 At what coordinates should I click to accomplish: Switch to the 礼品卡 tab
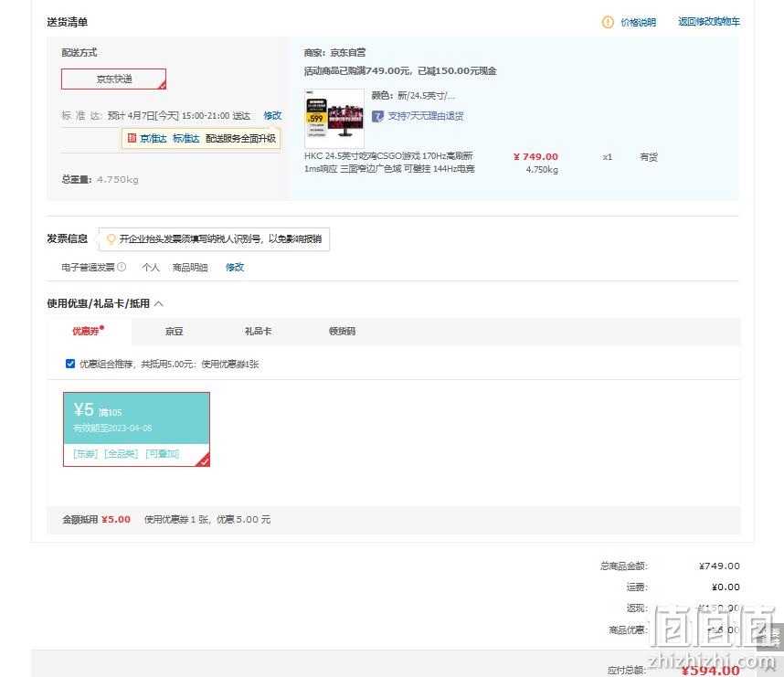pyautogui.click(x=258, y=331)
